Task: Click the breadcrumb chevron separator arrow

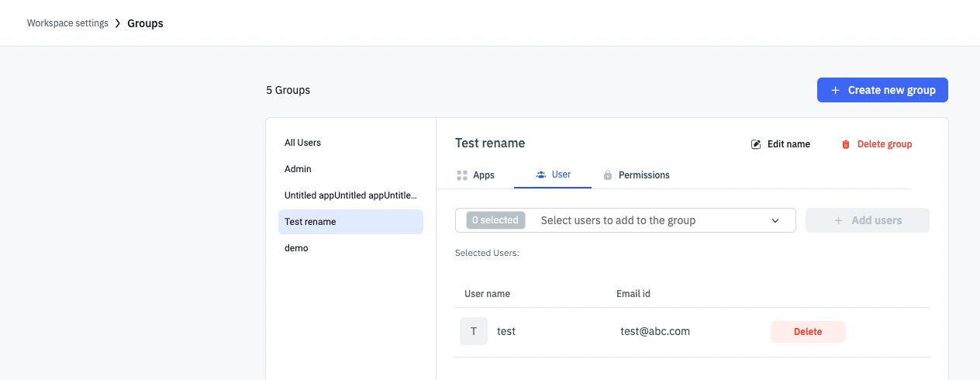Action: [x=118, y=23]
